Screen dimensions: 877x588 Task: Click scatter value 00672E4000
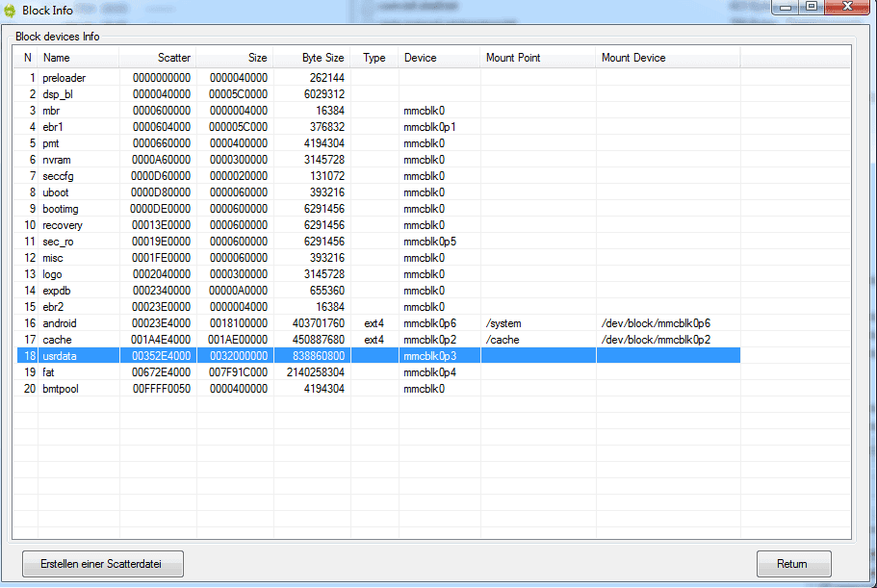click(x=161, y=372)
